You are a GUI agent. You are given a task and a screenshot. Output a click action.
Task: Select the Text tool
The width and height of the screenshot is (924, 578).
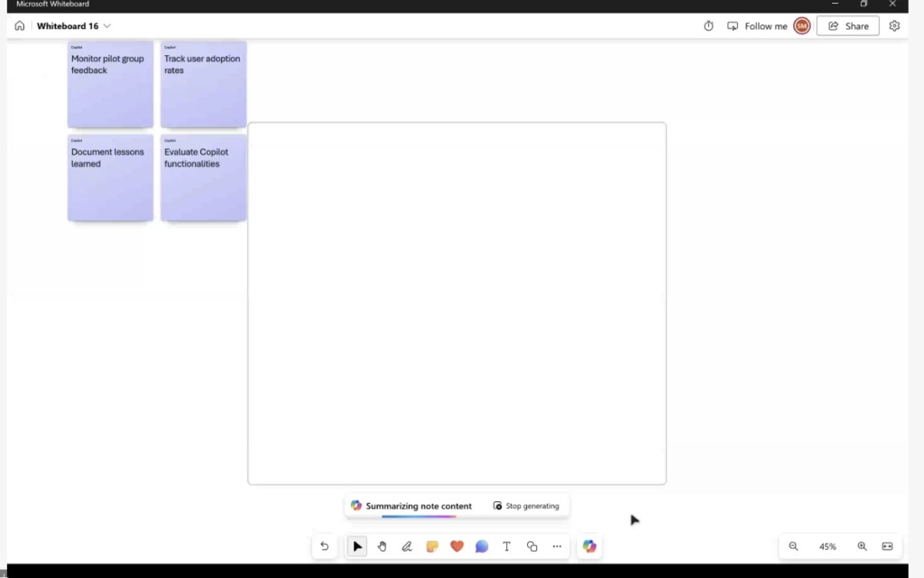pyautogui.click(x=507, y=546)
